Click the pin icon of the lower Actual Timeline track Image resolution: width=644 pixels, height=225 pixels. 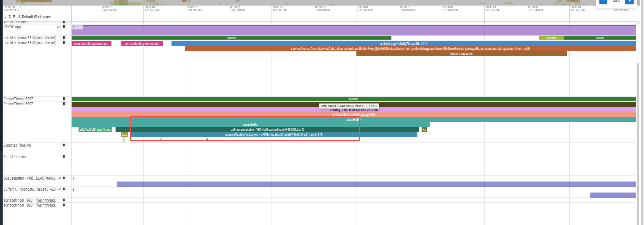pos(64,157)
